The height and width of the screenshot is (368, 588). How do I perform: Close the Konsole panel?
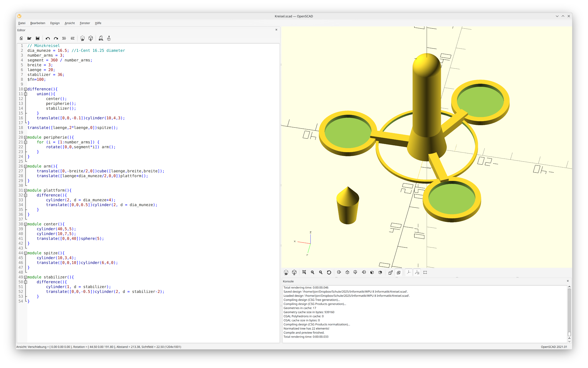click(568, 281)
